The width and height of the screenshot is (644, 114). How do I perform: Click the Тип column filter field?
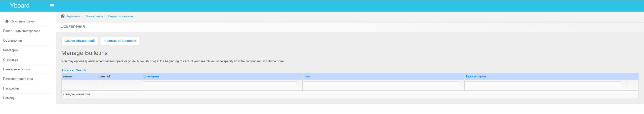[381, 85]
